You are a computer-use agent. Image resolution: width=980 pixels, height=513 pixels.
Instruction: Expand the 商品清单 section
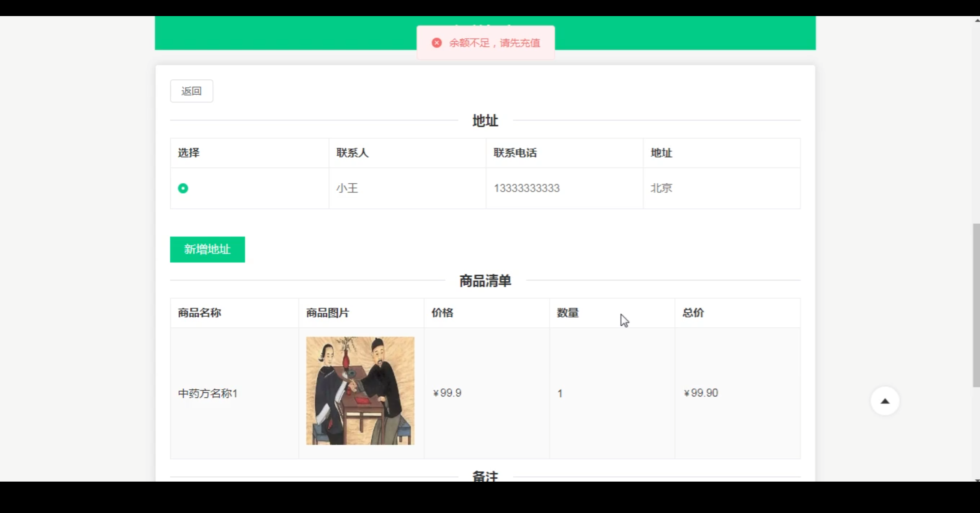click(x=485, y=281)
